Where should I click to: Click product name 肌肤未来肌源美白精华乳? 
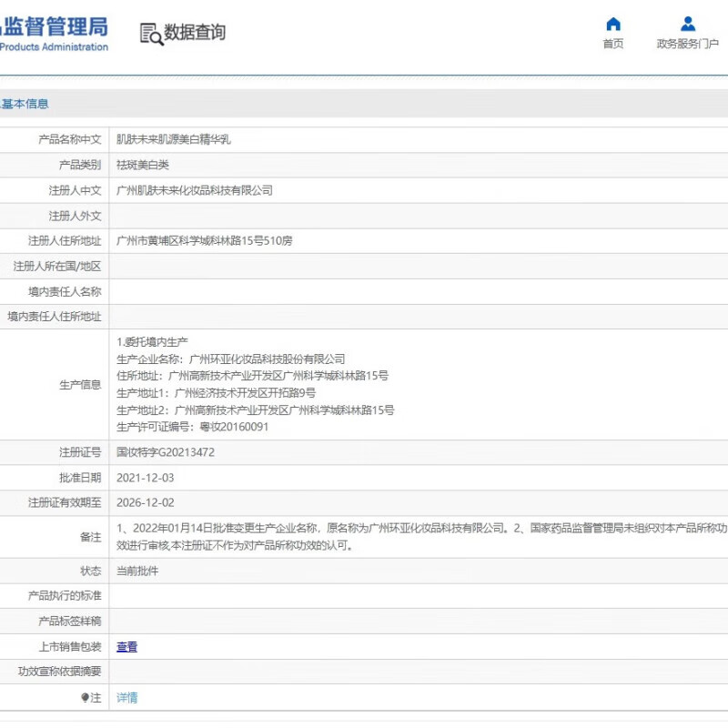coord(174,140)
